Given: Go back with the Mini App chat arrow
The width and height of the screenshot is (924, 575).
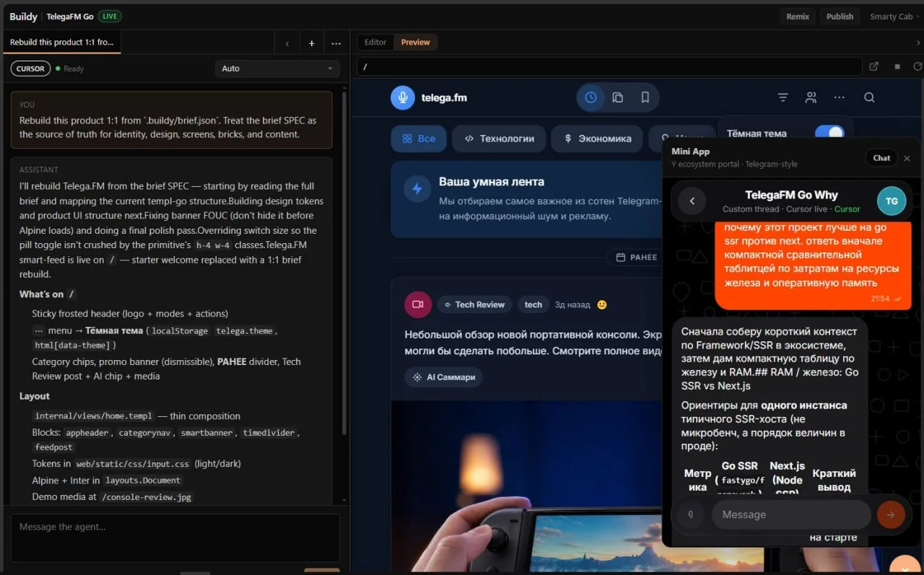Looking at the screenshot, I should (692, 201).
